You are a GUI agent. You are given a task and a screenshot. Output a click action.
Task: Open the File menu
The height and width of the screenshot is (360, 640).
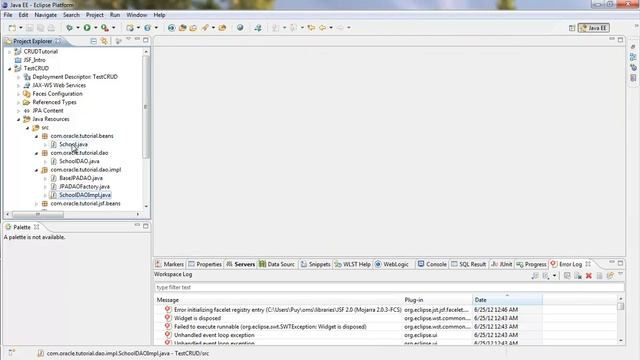(8, 15)
